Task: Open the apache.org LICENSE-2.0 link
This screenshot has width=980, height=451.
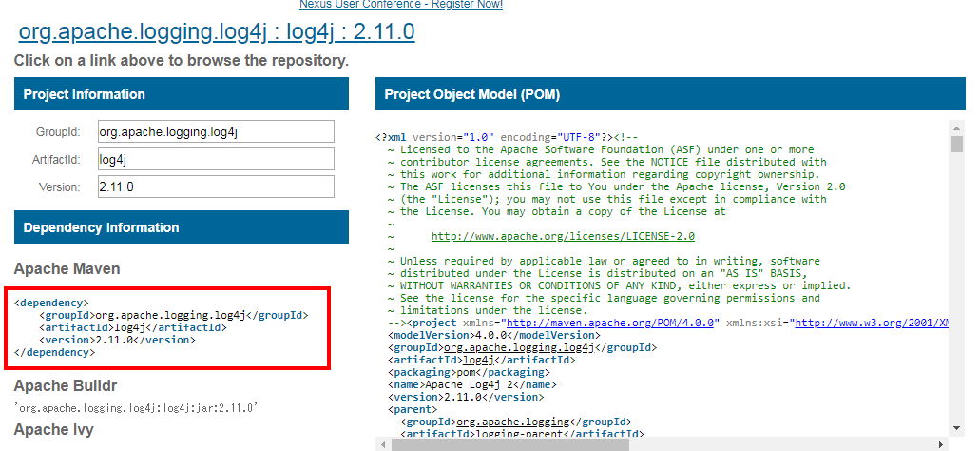Action: (563, 237)
